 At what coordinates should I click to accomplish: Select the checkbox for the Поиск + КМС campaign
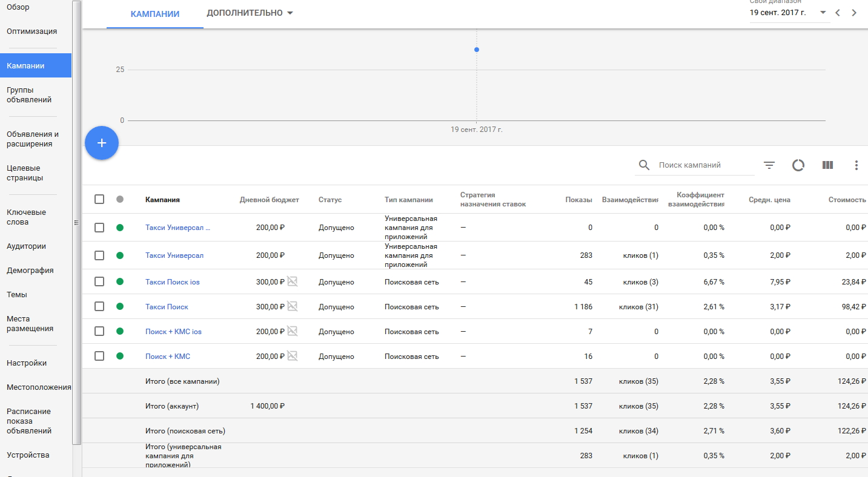(99, 357)
